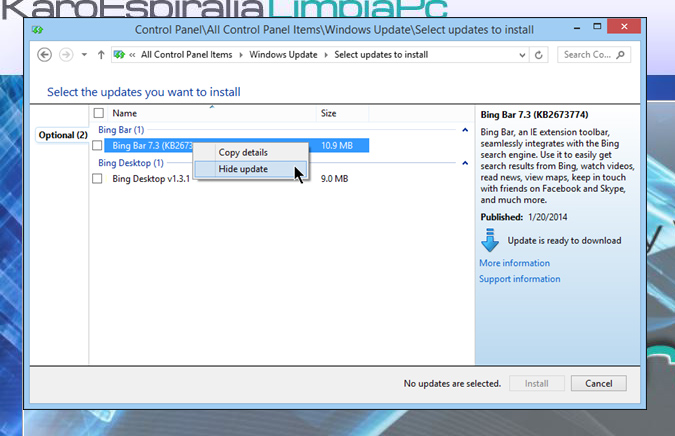Refresh the Windows Update page
This screenshot has width=675, height=436.
[539, 55]
